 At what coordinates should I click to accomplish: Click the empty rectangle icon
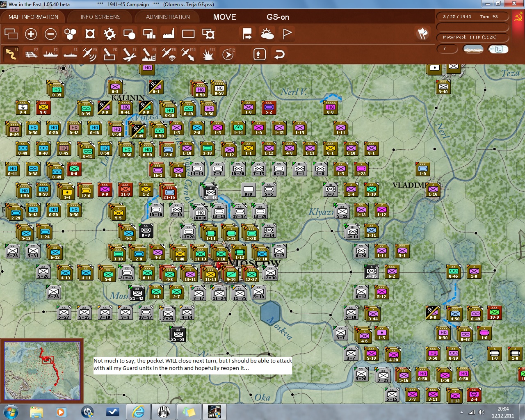click(188, 34)
